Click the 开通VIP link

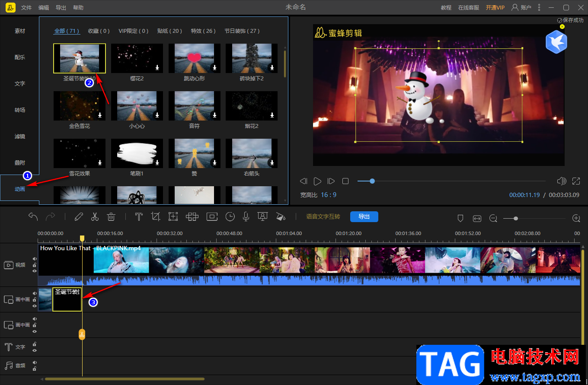pyautogui.click(x=495, y=8)
